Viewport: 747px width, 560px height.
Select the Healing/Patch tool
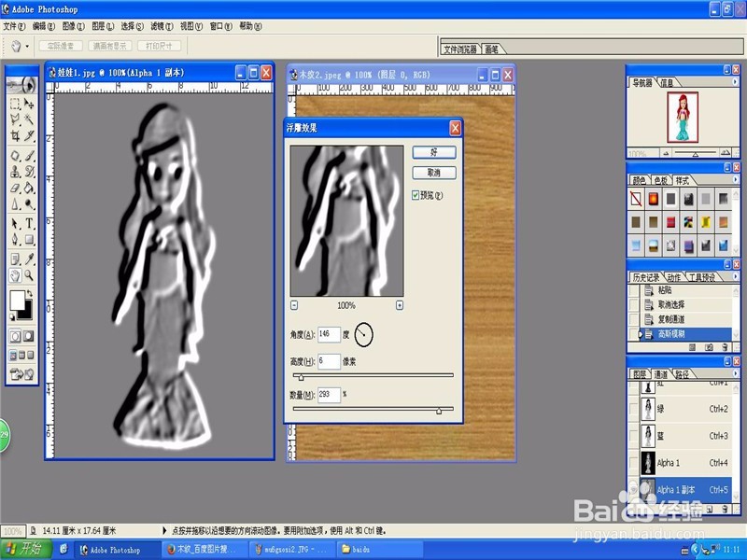pyautogui.click(x=15, y=156)
